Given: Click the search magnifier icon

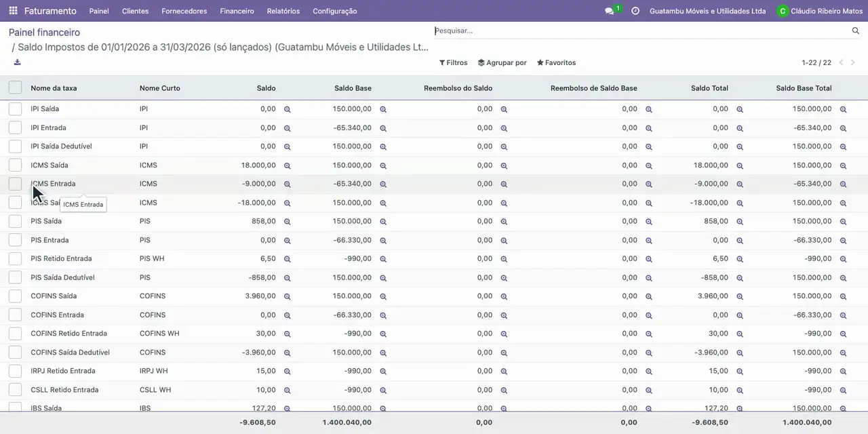Looking at the screenshot, I should (856, 31).
